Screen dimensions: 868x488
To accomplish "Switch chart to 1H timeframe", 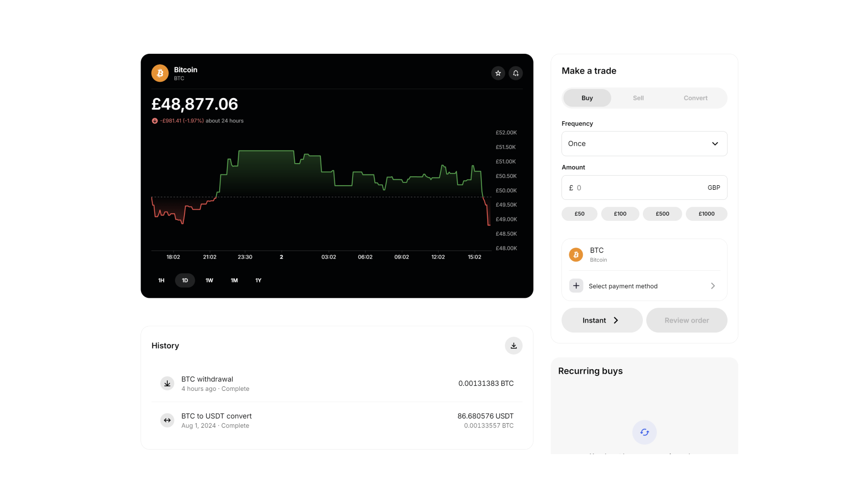I will 161,280.
